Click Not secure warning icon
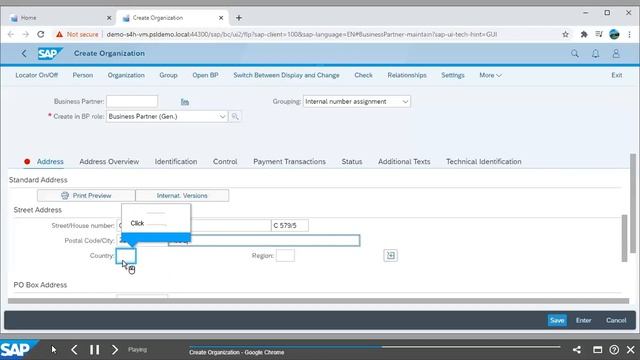The image size is (640, 360). pos(60,34)
